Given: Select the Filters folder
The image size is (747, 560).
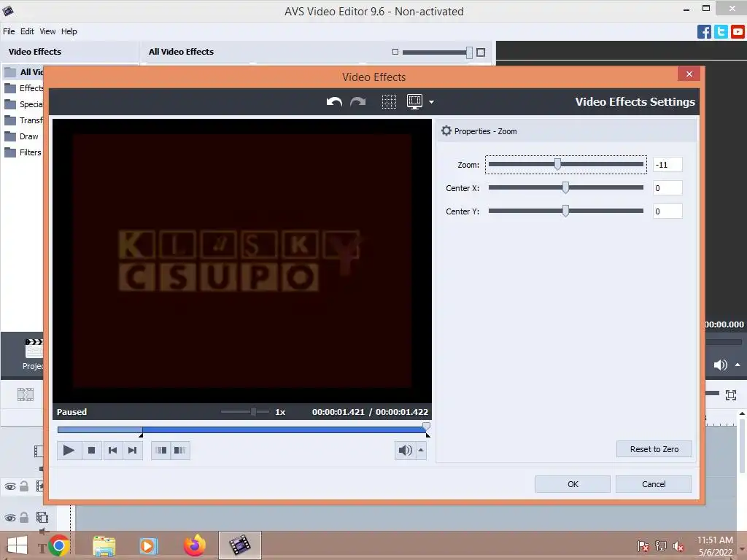Looking at the screenshot, I should [x=23, y=152].
